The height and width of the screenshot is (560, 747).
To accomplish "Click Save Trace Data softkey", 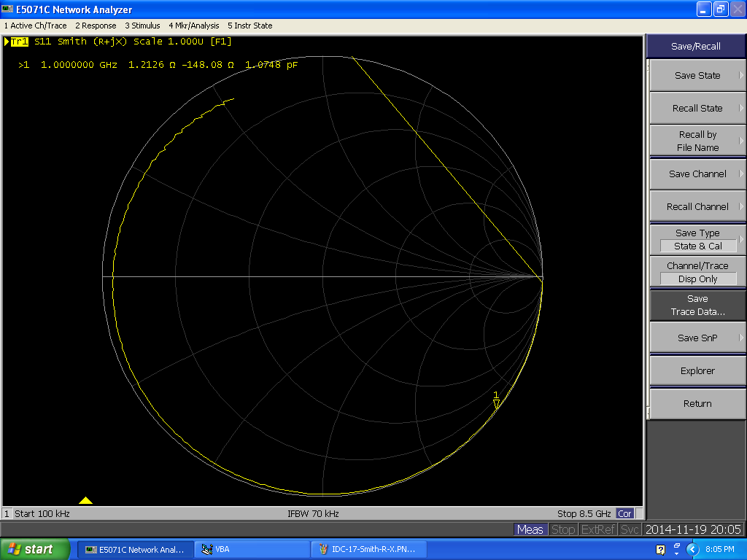I will 697,306.
